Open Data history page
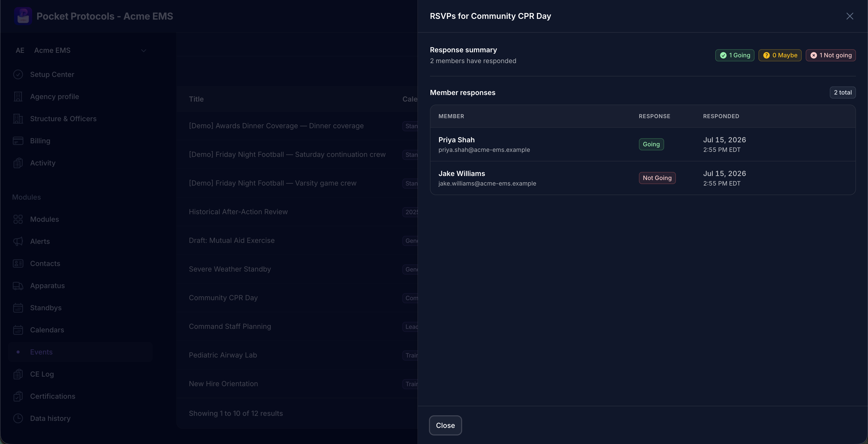Viewport: 868px width, 444px height. (81, 418)
